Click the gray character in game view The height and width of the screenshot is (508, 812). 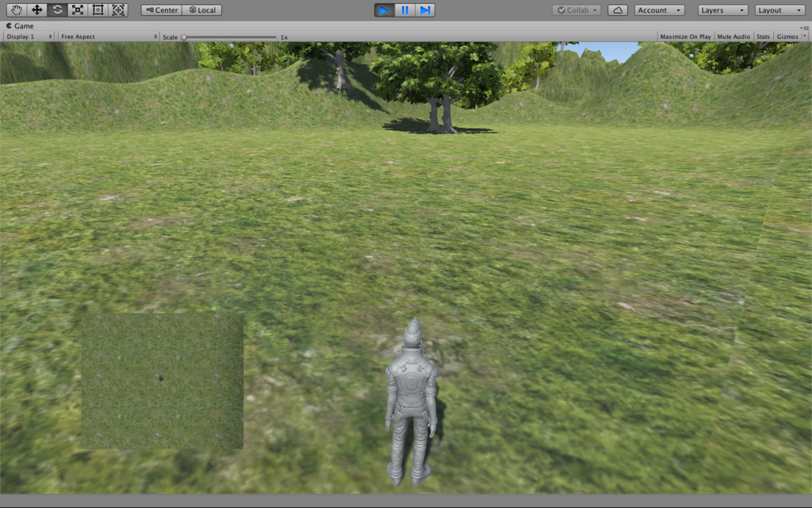(x=412, y=402)
